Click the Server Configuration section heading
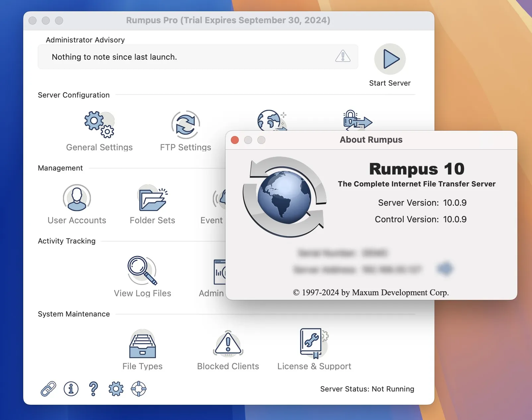 [74, 95]
